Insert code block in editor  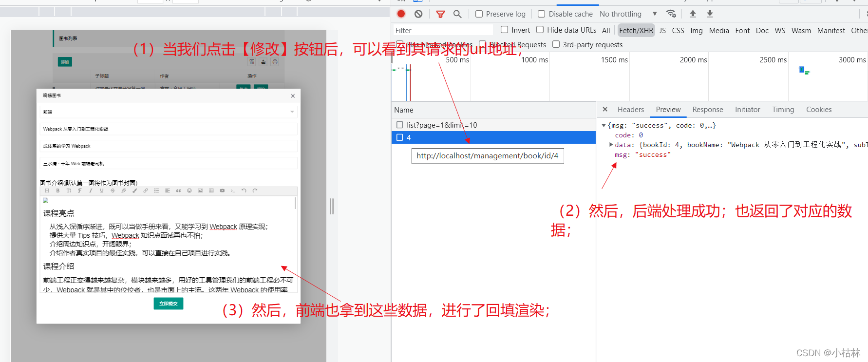(x=233, y=191)
